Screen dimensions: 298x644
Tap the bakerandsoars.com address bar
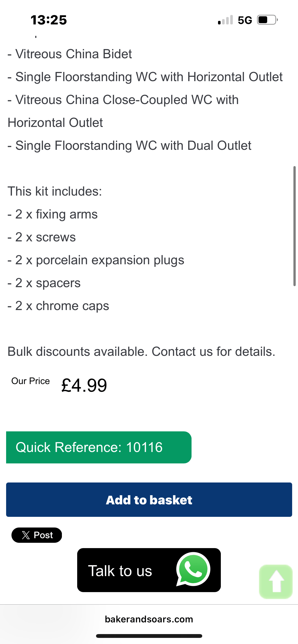(x=149, y=619)
